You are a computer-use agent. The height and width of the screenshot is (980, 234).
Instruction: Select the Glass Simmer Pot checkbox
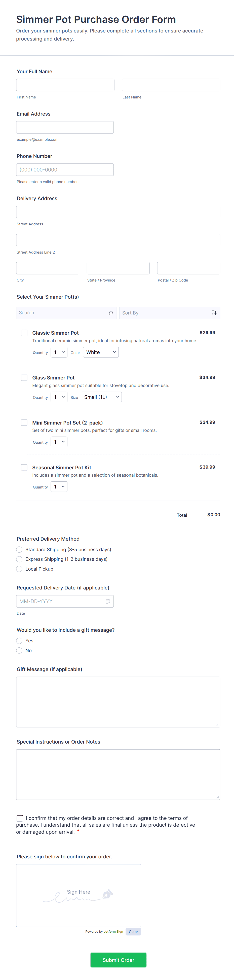pyautogui.click(x=24, y=378)
